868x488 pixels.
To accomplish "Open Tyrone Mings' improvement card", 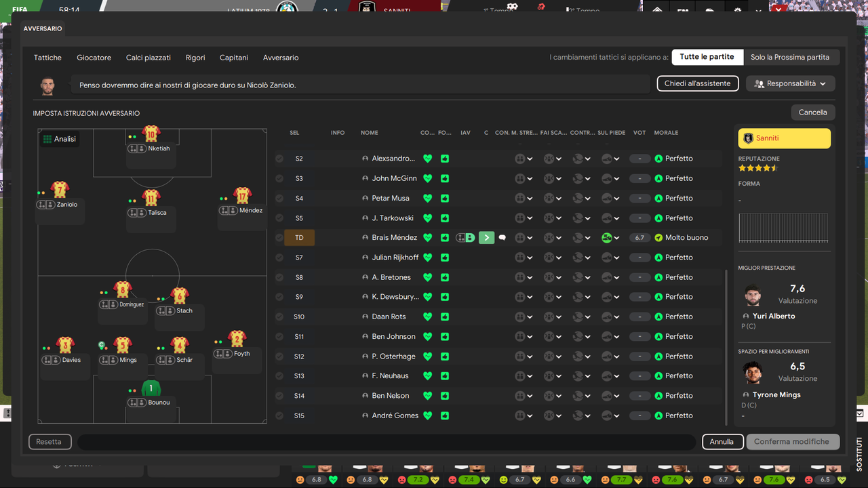I will tap(785, 385).
